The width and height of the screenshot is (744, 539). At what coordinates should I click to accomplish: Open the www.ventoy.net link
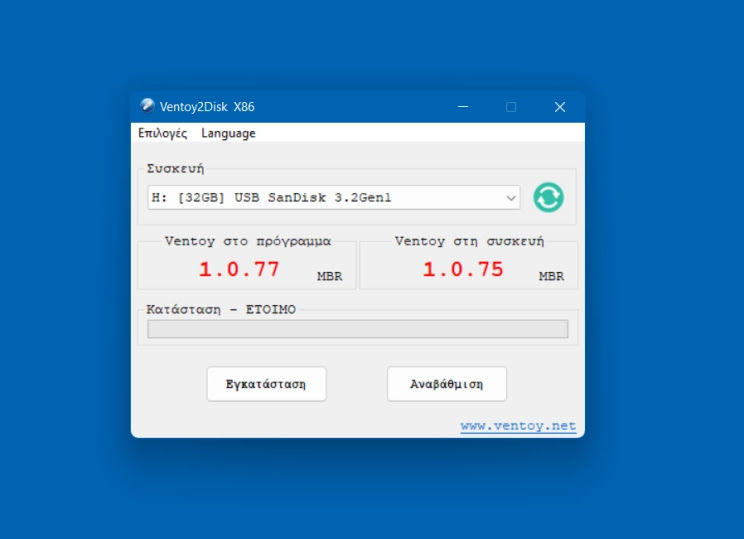tap(518, 426)
